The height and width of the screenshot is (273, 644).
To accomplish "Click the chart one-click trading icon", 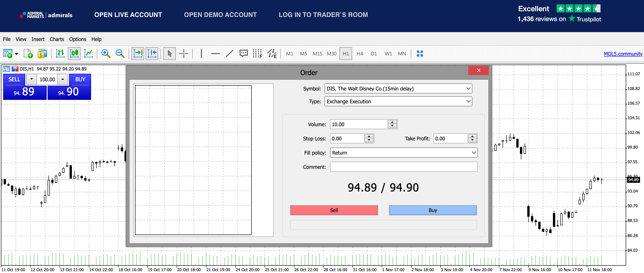I will point(6,69).
